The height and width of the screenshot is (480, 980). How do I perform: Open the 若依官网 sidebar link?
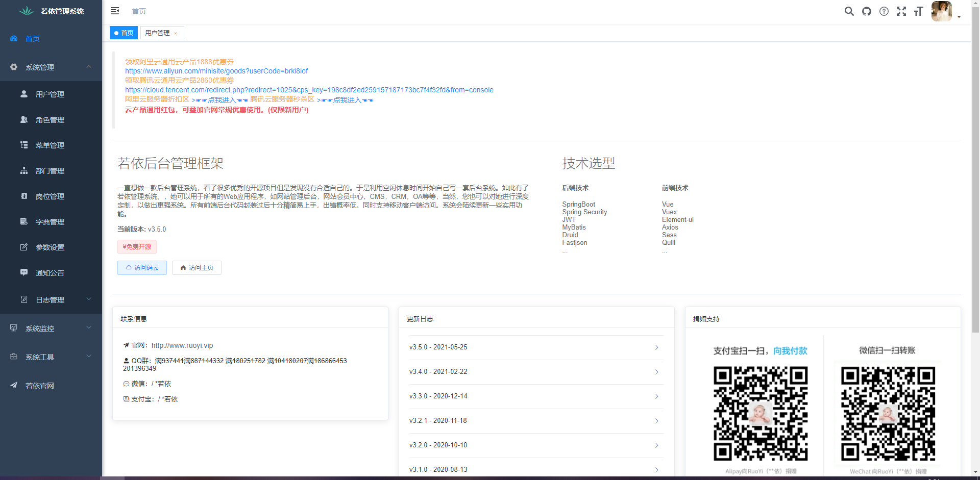51,386
